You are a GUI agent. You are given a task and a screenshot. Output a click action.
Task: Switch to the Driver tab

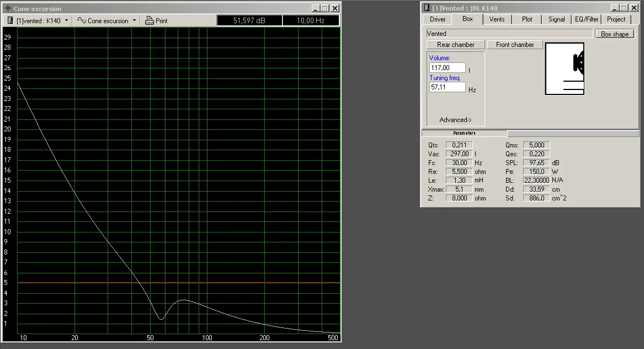(x=438, y=19)
